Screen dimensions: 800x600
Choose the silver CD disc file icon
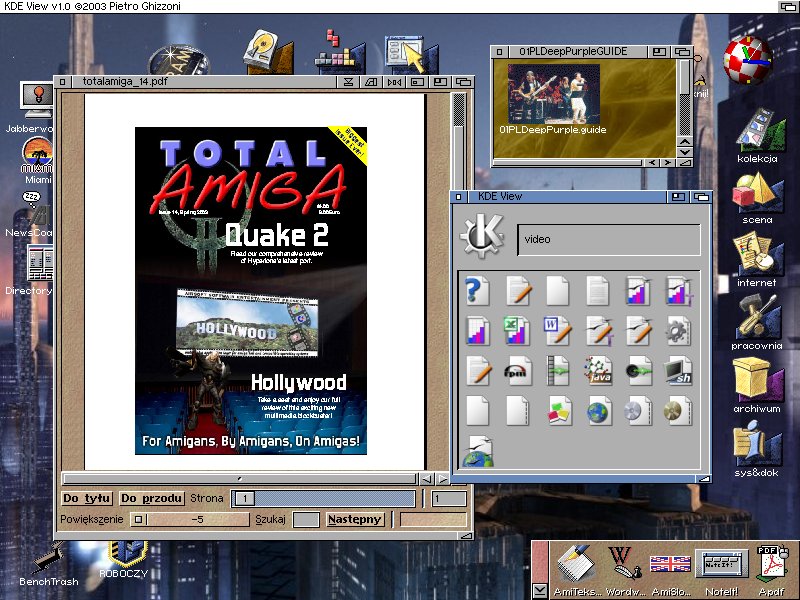[638, 411]
